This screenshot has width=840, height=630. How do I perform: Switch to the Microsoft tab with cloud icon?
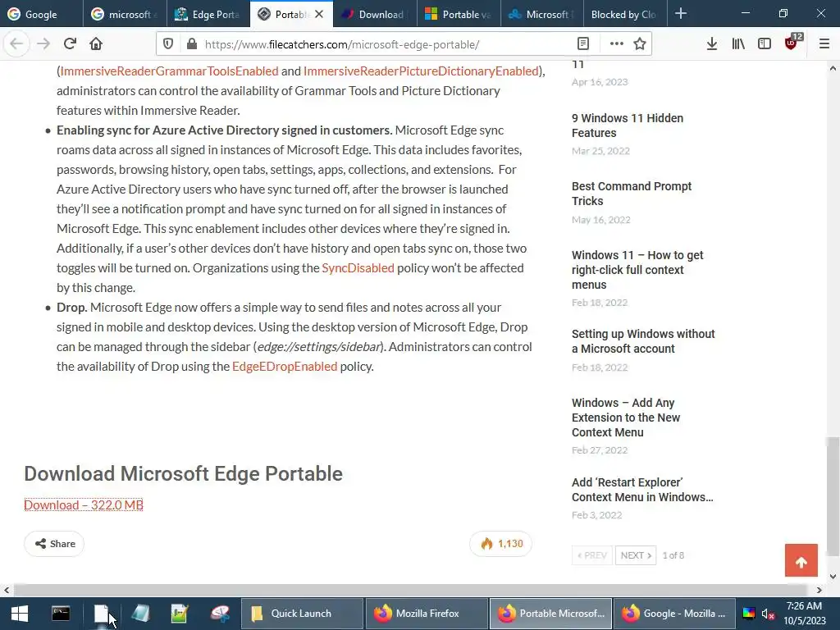[542, 15]
